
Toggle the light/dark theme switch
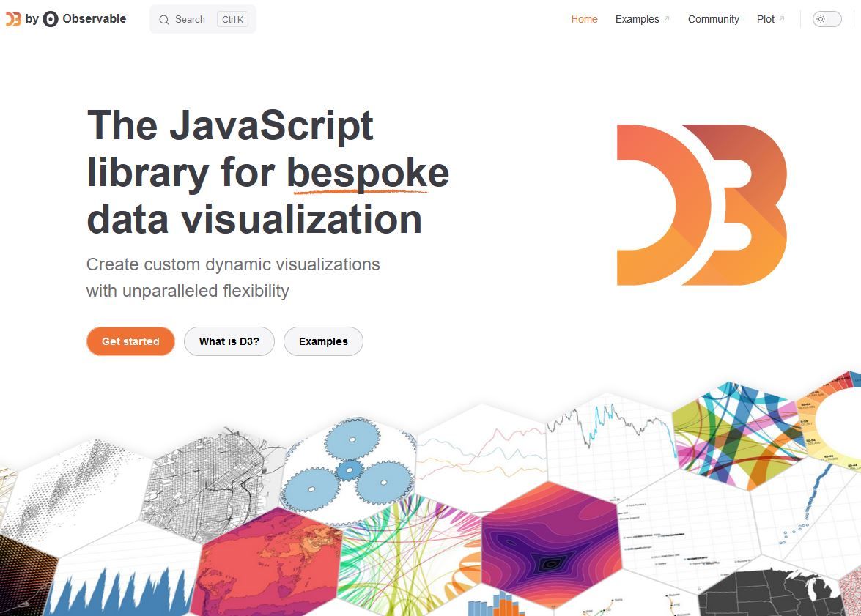tap(827, 19)
